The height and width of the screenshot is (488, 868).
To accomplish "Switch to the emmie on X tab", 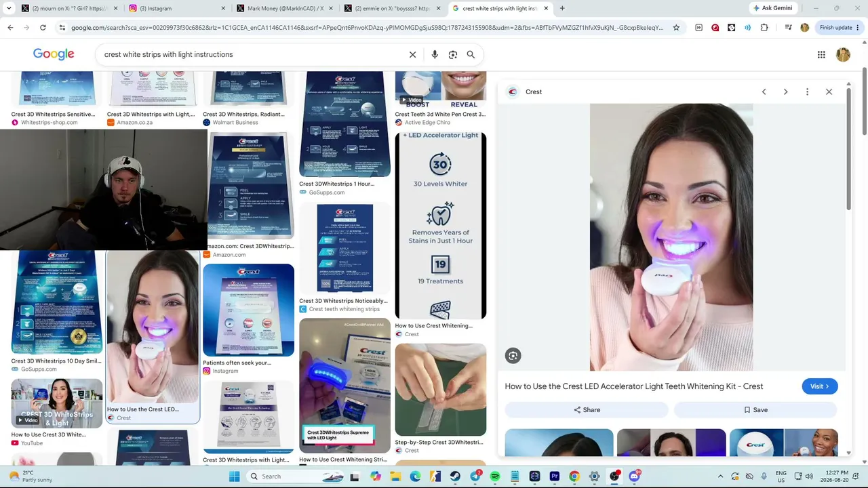I will (391, 8).
